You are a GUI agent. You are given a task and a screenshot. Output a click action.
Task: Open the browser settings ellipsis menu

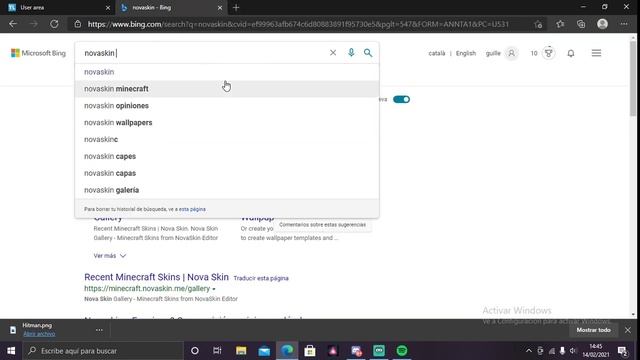[x=624, y=24]
